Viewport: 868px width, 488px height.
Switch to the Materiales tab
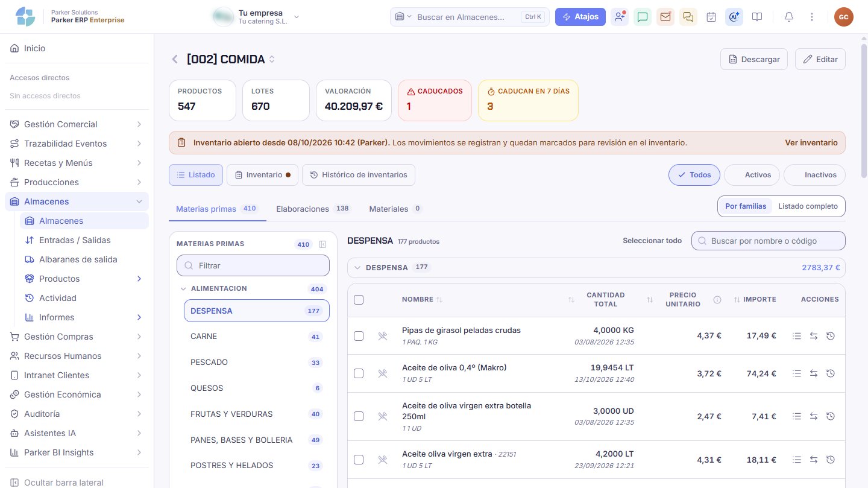[x=395, y=209]
